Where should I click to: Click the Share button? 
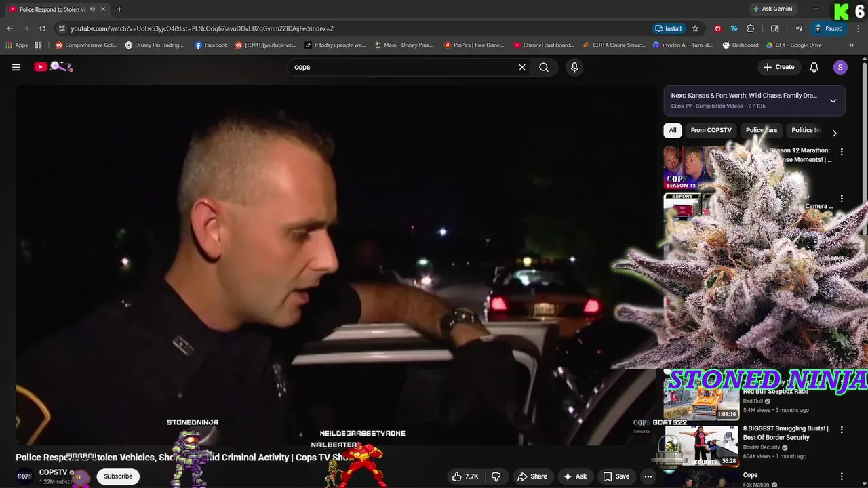pos(532,476)
